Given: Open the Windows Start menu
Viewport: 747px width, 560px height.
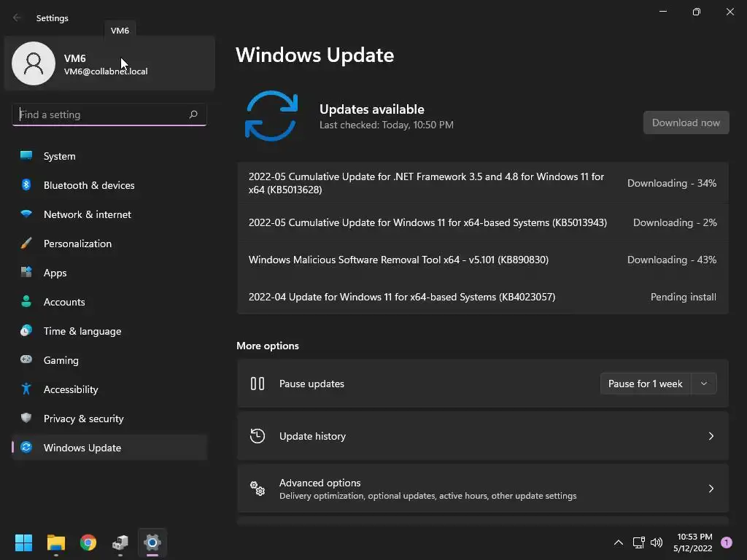Looking at the screenshot, I should click(23, 542).
